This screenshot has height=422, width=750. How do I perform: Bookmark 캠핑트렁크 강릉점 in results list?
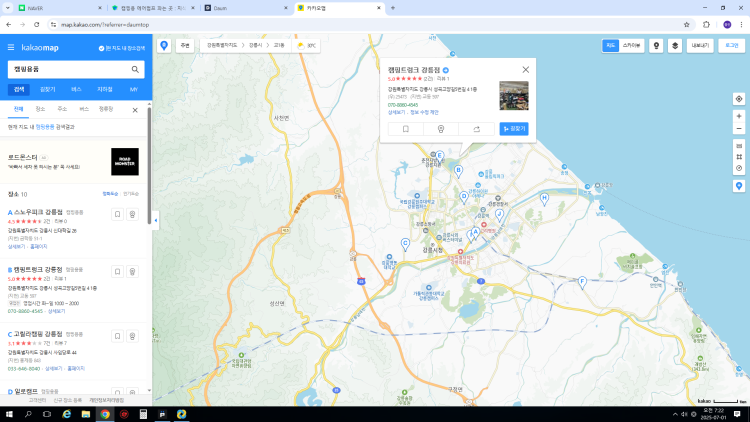pyautogui.click(x=117, y=272)
